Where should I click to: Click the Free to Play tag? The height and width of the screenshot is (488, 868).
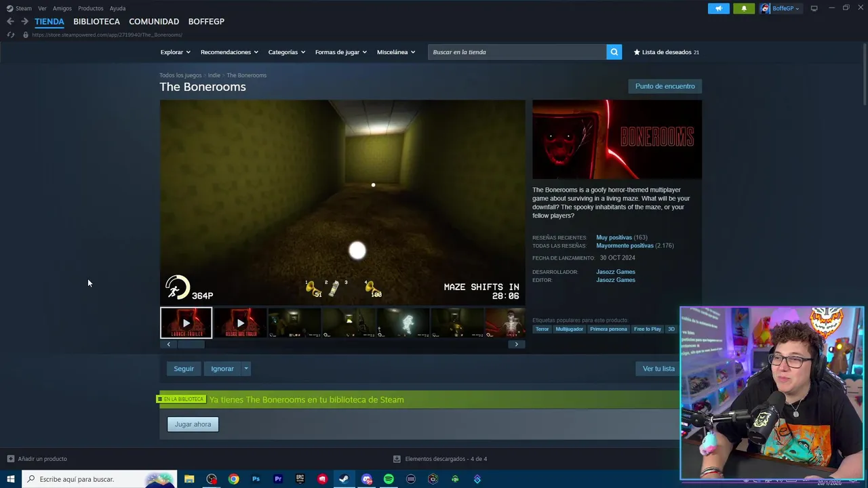(647, 329)
